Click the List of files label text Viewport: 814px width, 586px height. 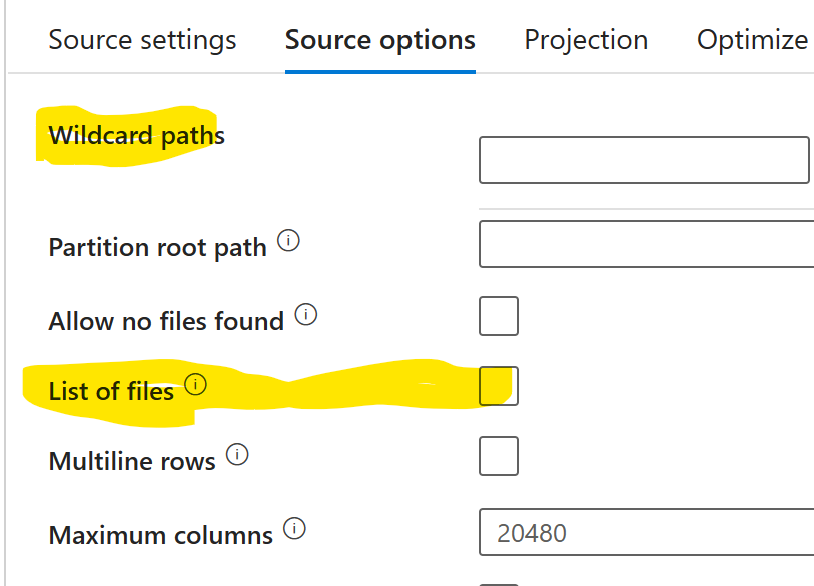[x=110, y=391]
